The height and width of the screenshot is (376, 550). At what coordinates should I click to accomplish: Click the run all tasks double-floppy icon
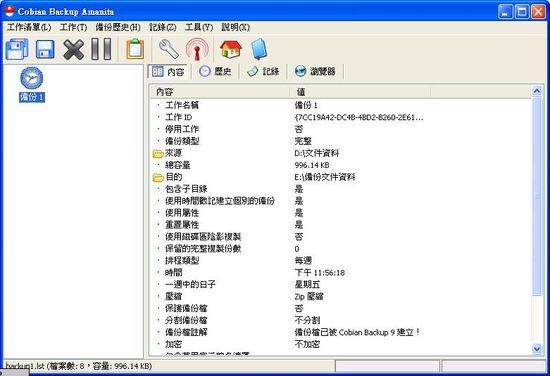click(17, 49)
